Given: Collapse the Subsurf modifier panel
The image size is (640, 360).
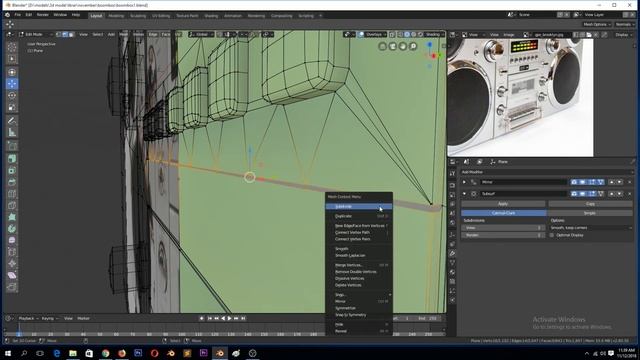Looking at the screenshot, I should (464, 194).
